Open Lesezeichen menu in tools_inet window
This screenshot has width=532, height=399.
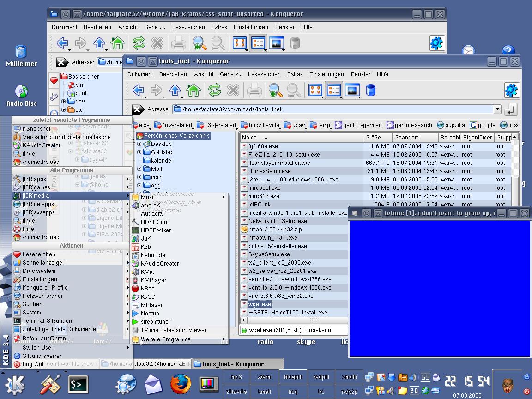click(x=264, y=74)
